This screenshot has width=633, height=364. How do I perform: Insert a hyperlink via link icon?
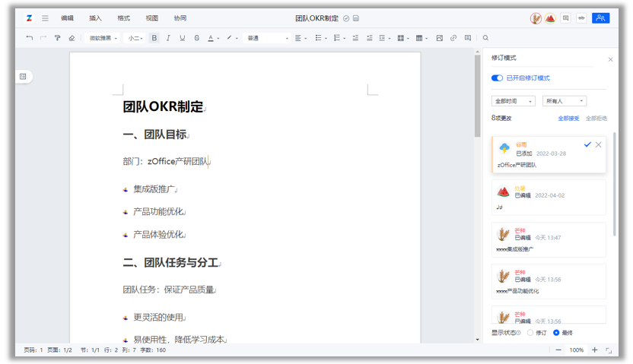(x=453, y=38)
